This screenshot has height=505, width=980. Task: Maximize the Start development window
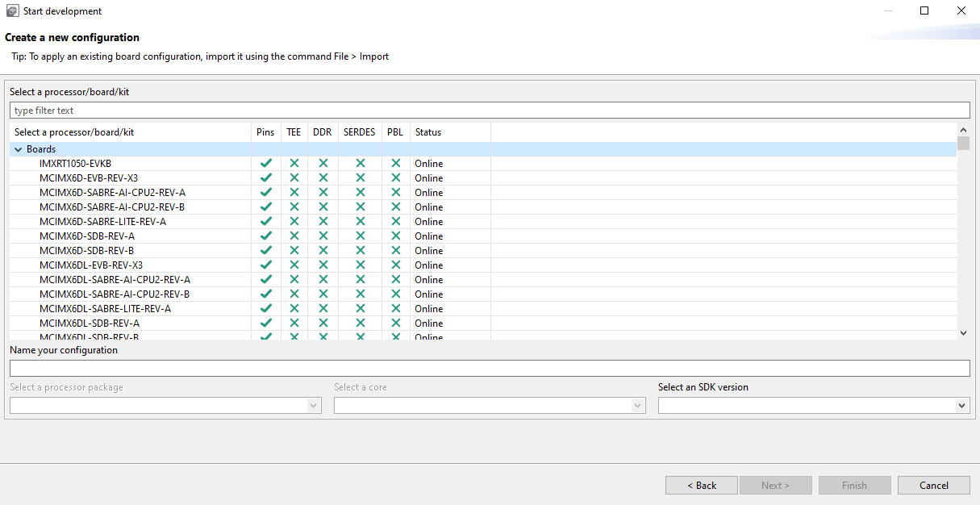pos(924,11)
